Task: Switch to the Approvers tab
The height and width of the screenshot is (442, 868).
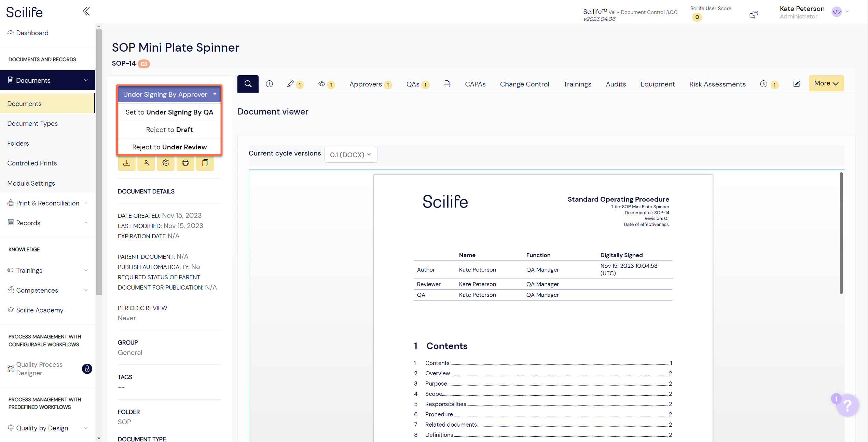Action: coord(370,84)
